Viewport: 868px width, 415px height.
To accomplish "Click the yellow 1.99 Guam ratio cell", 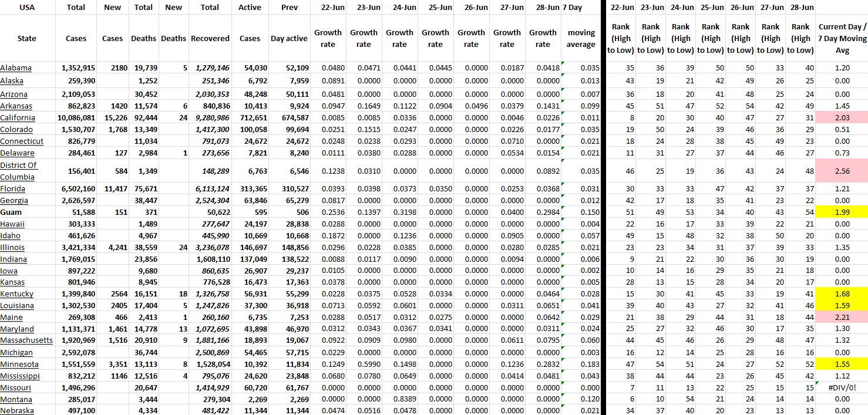I will tap(842, 212).
